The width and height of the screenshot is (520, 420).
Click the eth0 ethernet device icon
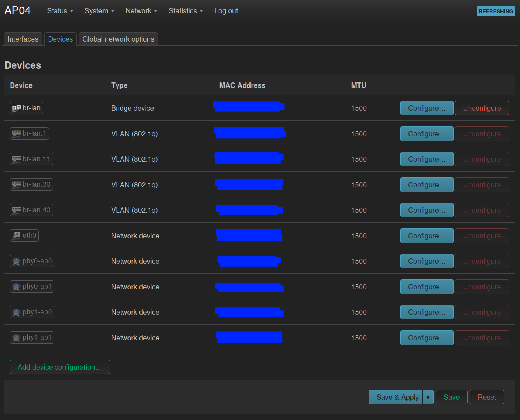click(16, 236)
